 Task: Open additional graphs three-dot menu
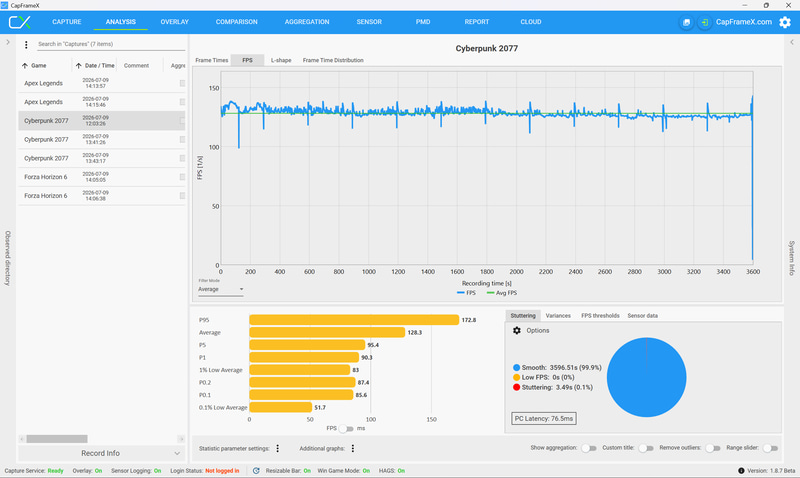353,448
